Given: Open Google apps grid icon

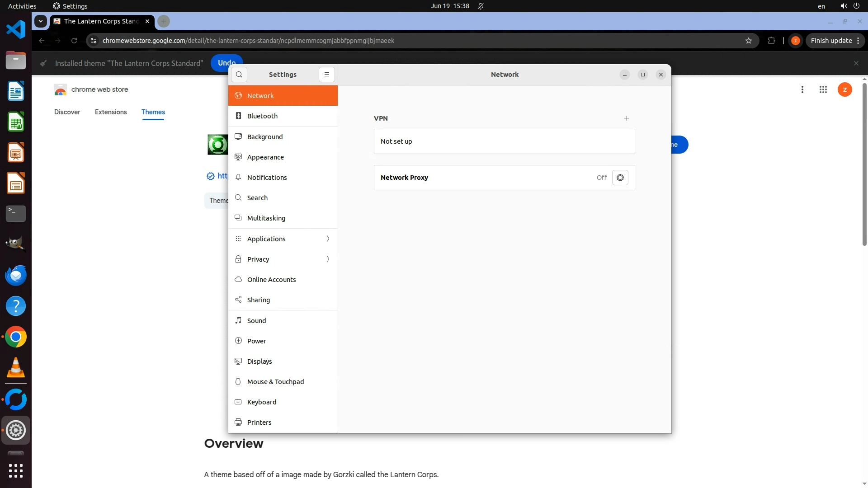Looking at the screenshot, I should click(x=823, y=89).
